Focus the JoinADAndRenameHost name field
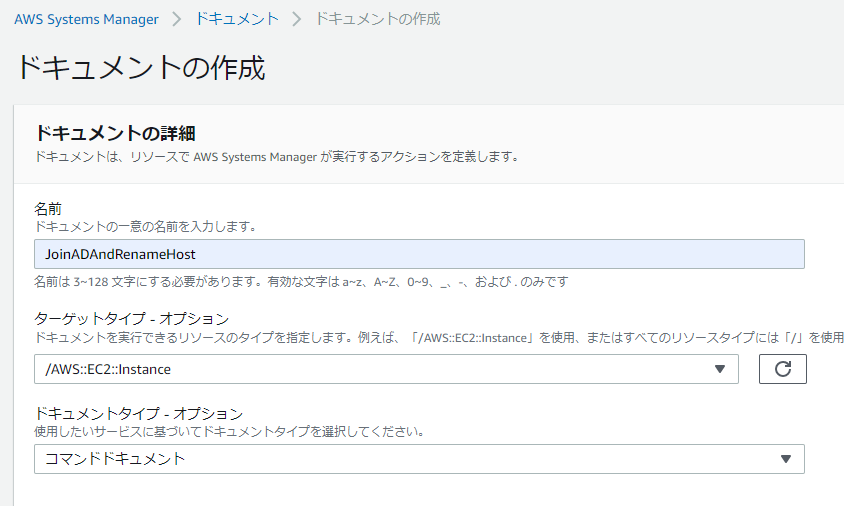Viewport: 844px width, 506px height. 419,254
